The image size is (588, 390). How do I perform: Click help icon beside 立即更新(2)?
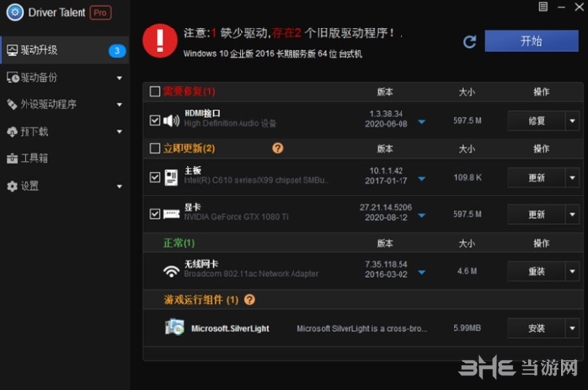pyautogui.click(x=278, y=148)
